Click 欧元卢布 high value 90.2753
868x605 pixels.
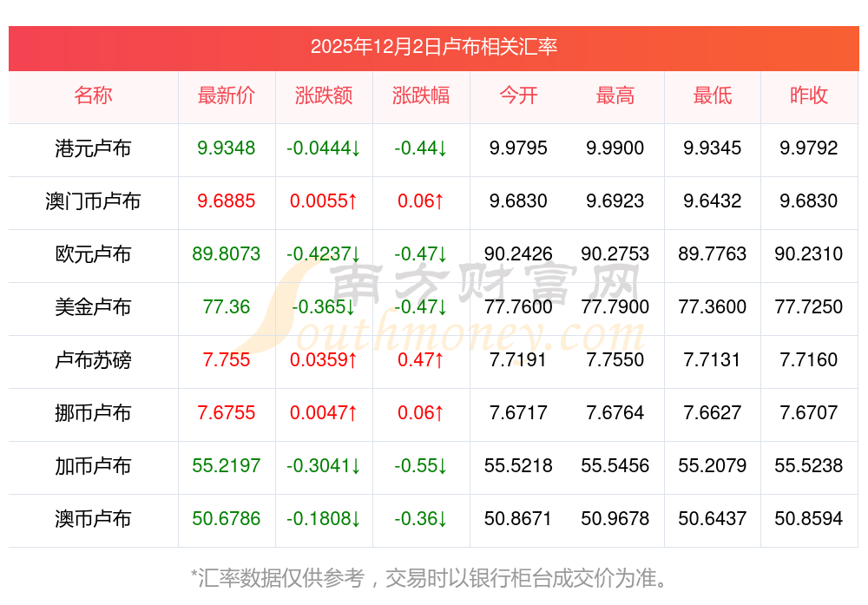[x=615, y=254]
